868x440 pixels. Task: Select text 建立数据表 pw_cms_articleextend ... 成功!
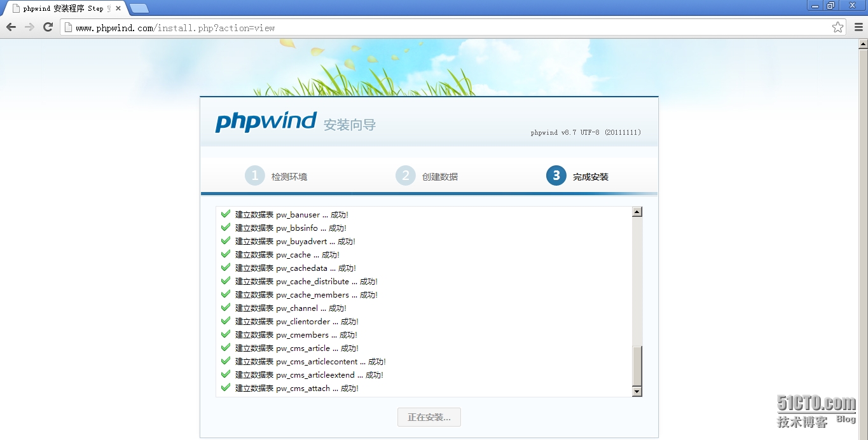[x=310, y=375]
